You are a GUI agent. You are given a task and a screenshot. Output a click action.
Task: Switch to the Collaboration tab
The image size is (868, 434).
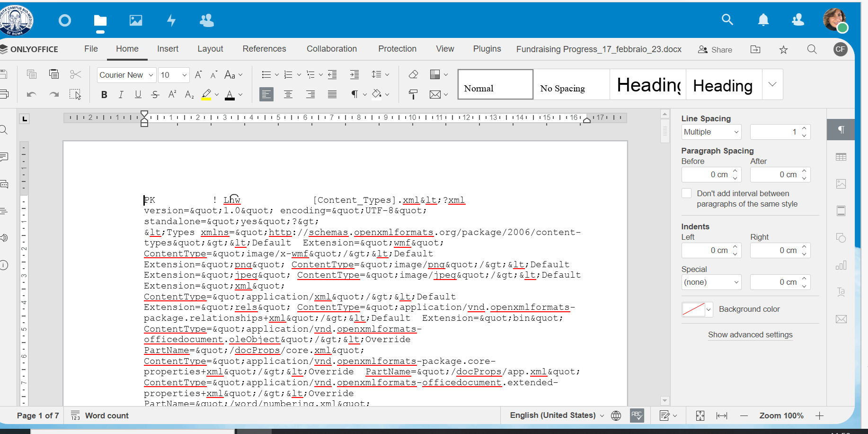pos(331,49)
